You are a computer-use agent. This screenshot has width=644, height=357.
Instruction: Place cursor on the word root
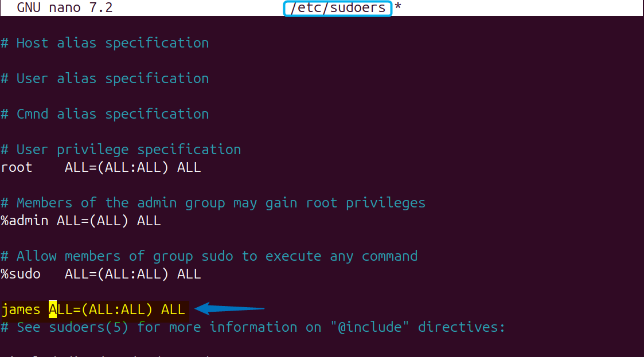17,168
